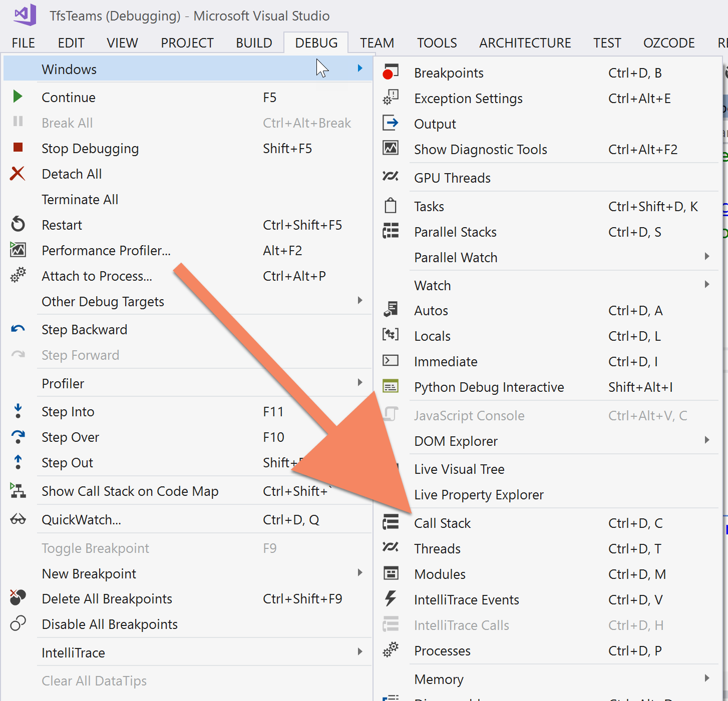Screen dimensions: 728x701
Task: Open the TEAM menu
Action: [377, 43]
